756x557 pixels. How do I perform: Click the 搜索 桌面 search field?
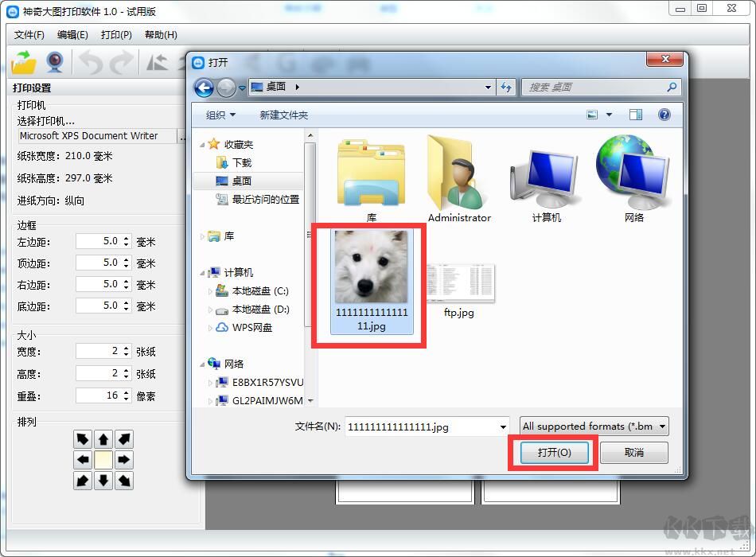[593, 88]
